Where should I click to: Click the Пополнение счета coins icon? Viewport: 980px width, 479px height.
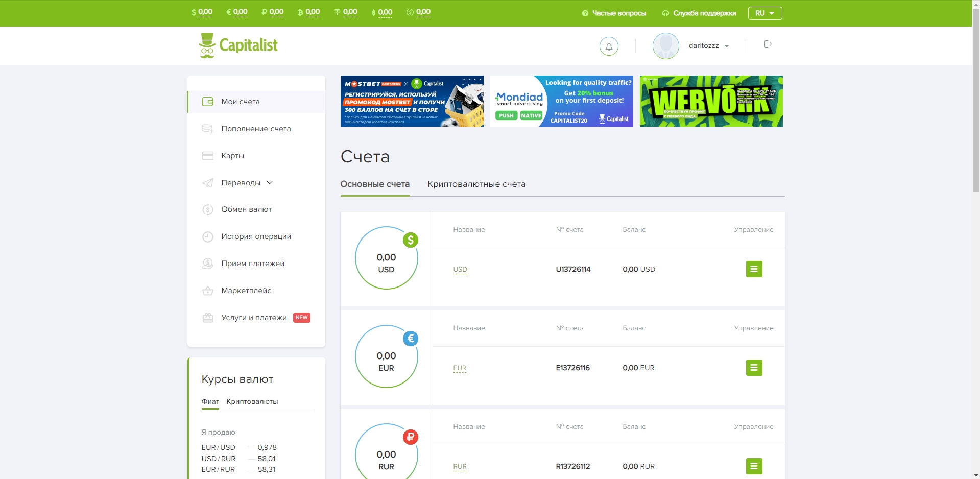(208, 129)
